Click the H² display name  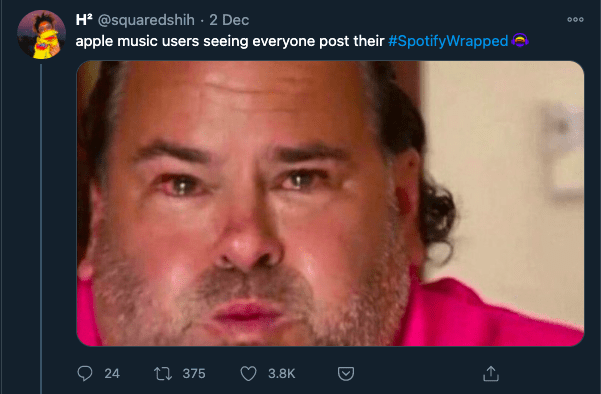pyautogui.click(x=84, y=20)
